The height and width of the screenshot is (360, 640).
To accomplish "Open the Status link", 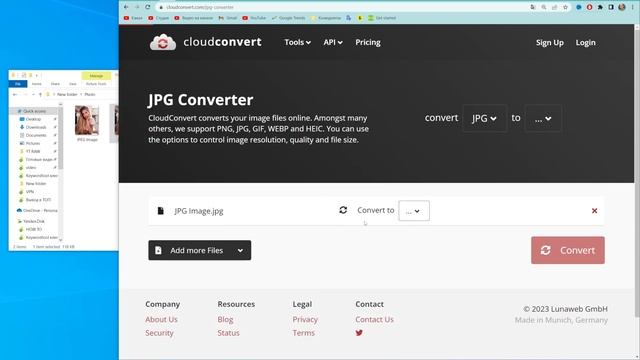I will tap(228, 333).
